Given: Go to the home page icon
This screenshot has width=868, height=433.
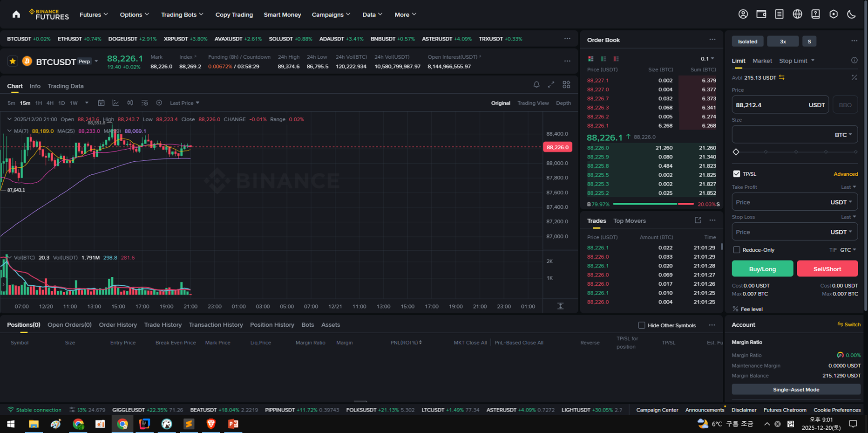Looking at the screenshot, I should pyautogui.click(x=16, y=14).
